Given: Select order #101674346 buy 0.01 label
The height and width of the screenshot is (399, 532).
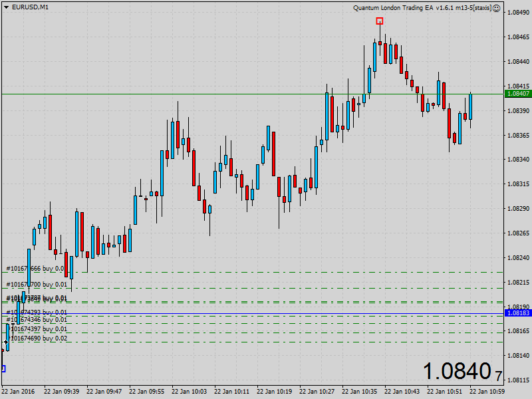Looking at the screenshot, I should tap(37, 320).
